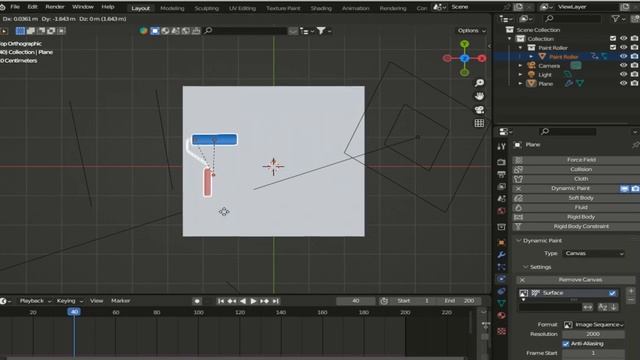This screenshot has width=640, height=360.
Task: Open the Object Constraints tab icon
Action: coord(502,291)
